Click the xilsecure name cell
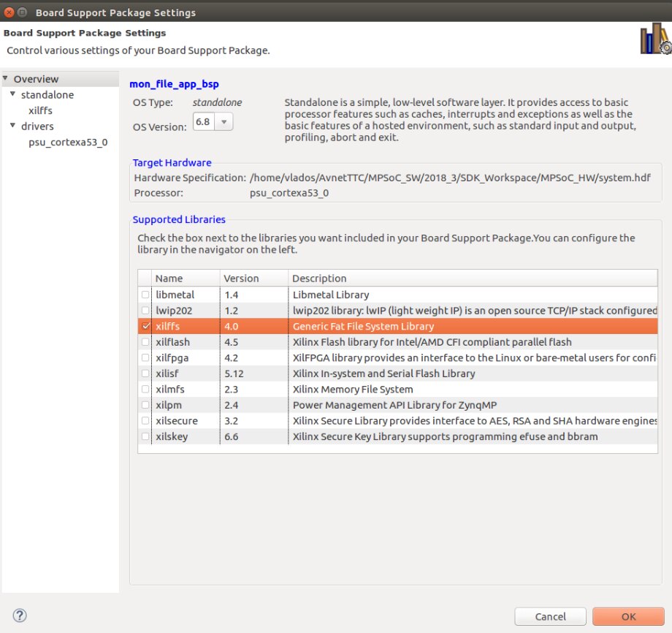672x633 pixels. click(177, 421)
